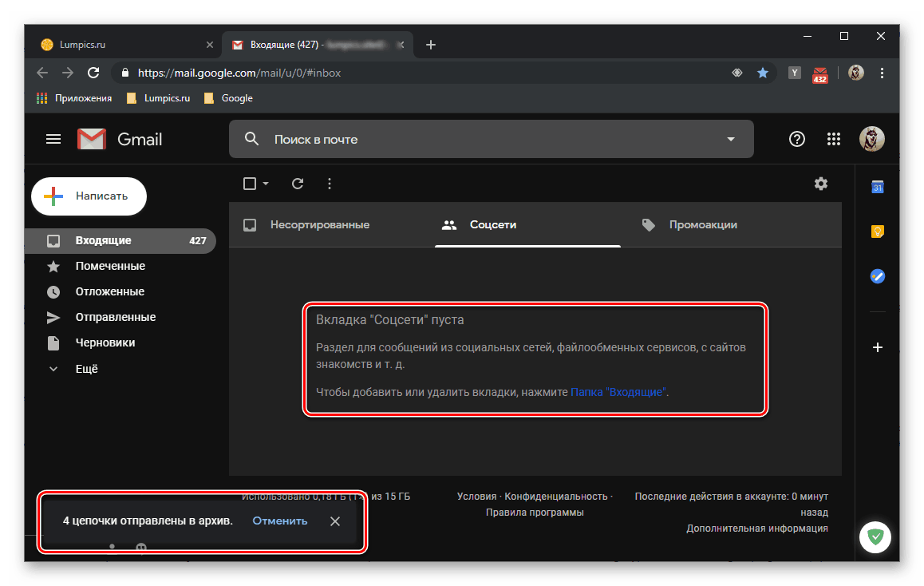
Task: Open the Приложения bookmarks shortcut
Action: tap(74, 98)
